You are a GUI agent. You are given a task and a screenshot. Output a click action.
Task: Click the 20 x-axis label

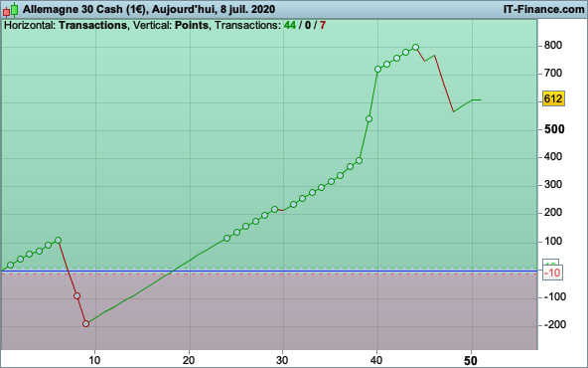pyautogui.click(x=189, y=360)
